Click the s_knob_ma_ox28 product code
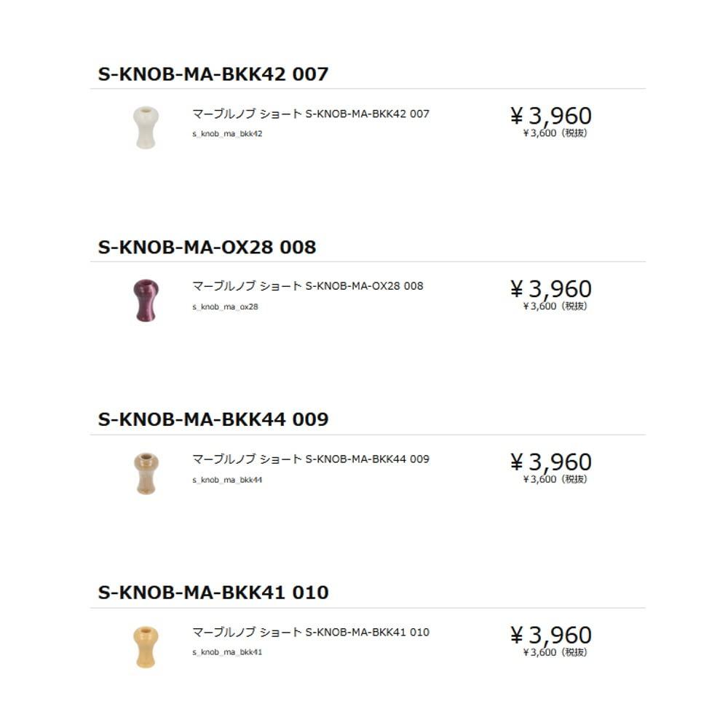The width and height of the screenshot is (728, 728). (x=225, y=306)
